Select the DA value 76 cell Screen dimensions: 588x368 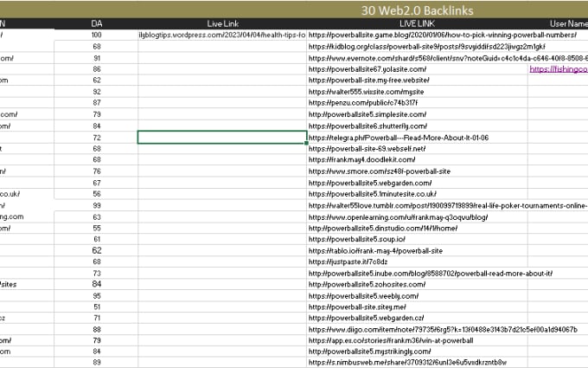click(x=97, y=171)
